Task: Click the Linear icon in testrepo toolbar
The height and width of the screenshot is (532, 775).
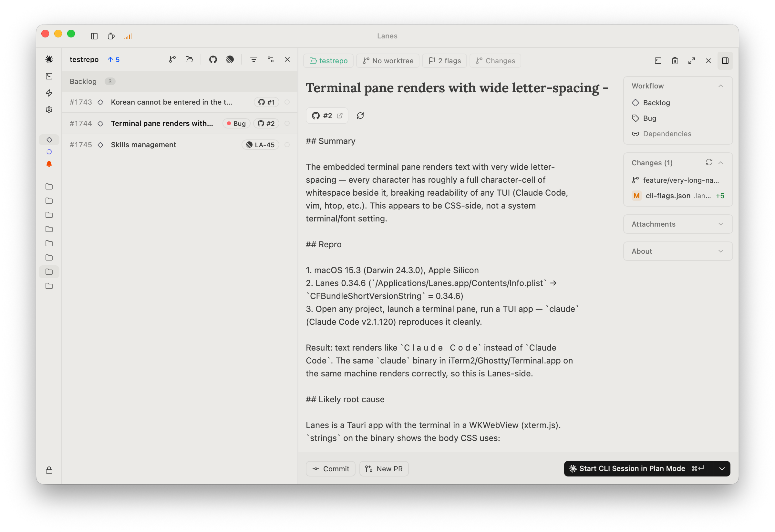Action: [230, 59]
